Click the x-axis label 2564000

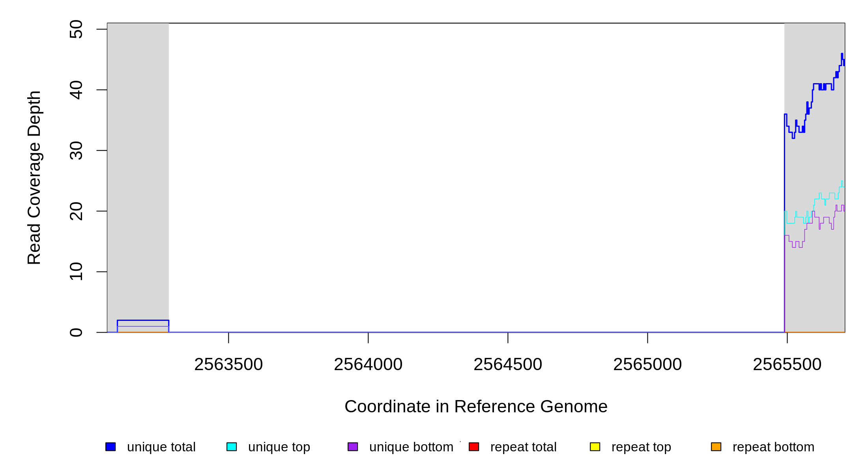tap(368, 364)
